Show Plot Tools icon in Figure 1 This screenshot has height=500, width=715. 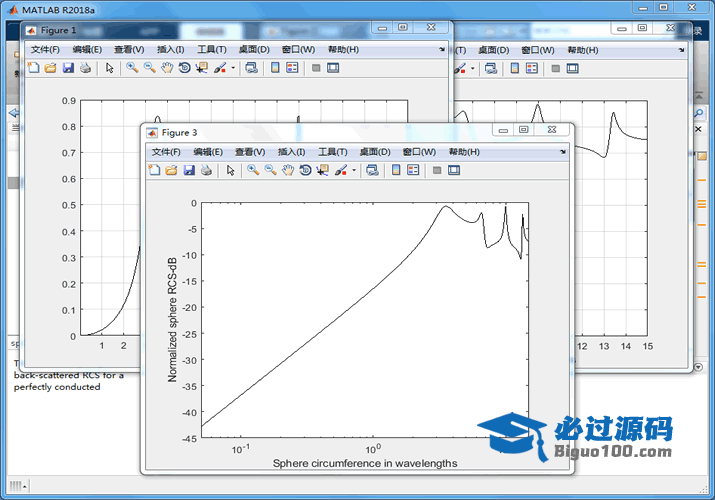point(333,68)
